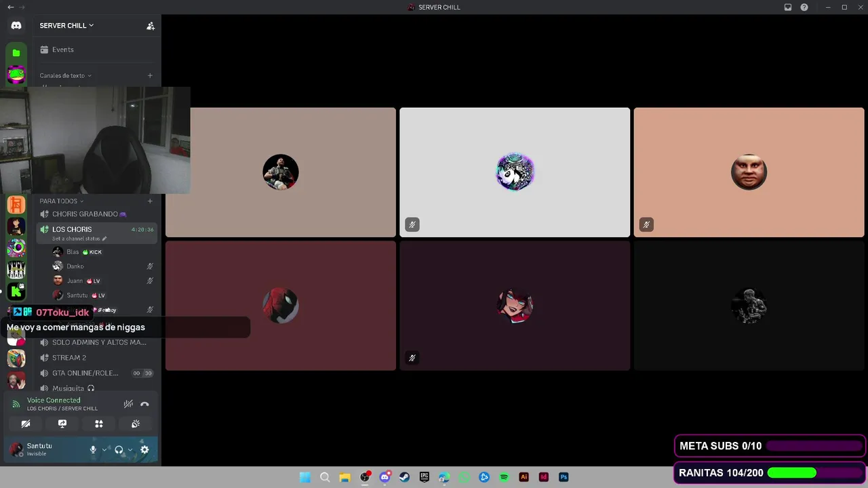
Task: Focus the Spider-Man avatar video tile
Action: point(281,306)
